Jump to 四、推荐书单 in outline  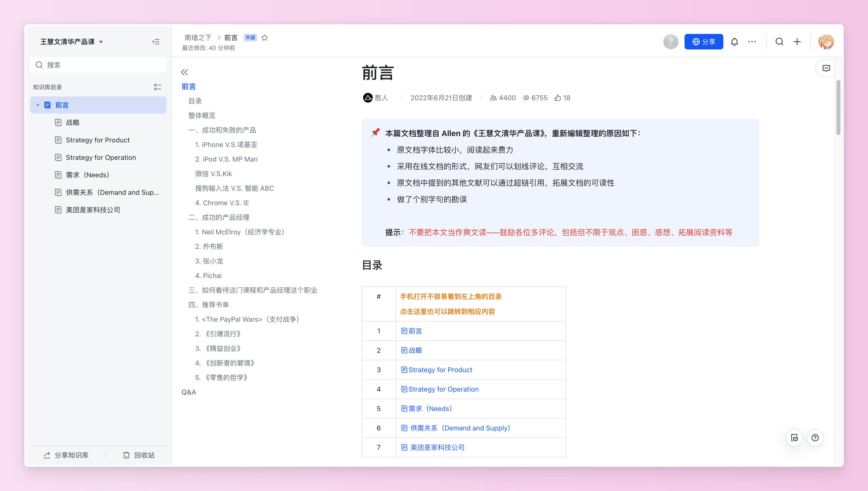click(x=209, y=304)
